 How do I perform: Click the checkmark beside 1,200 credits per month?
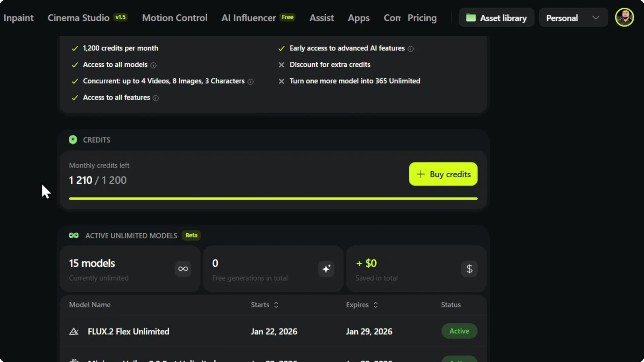pos(75,48)
